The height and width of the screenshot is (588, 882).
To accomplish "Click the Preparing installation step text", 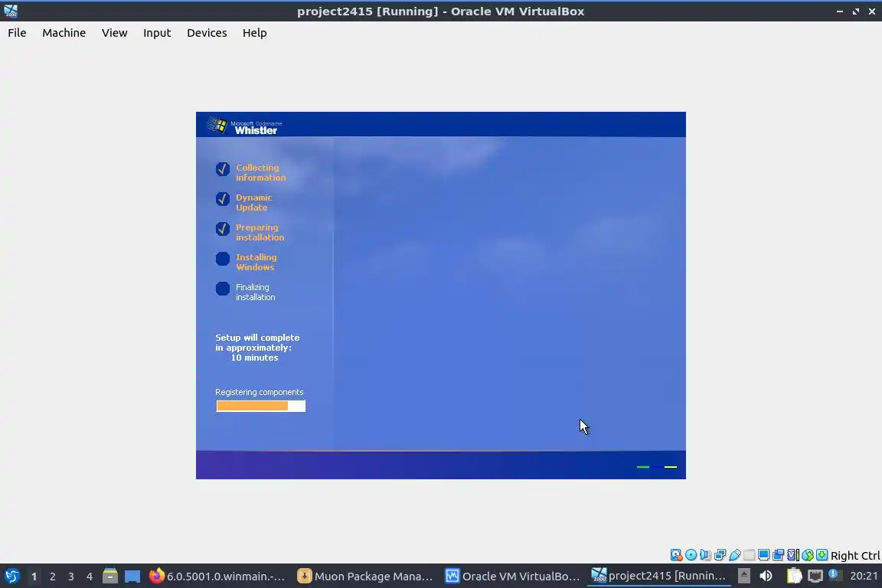I will tap(260, 233).
